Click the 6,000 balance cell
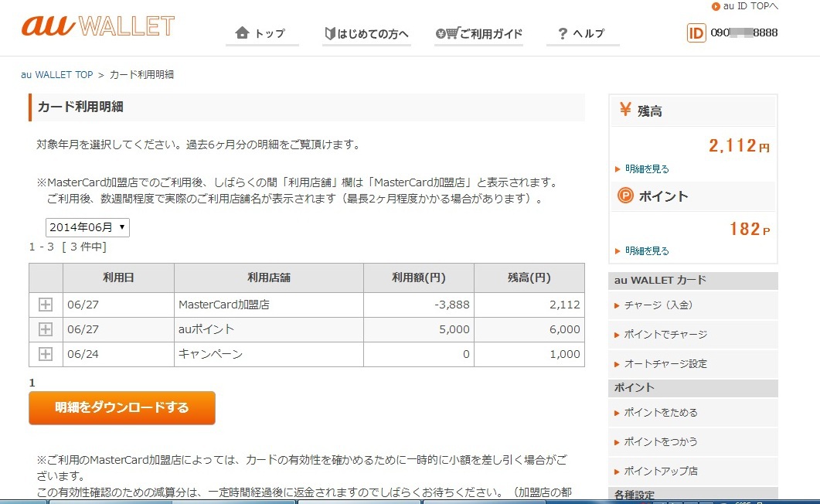Screen dimensions: 820x504 pyautogui.click(x=529, y=329)
